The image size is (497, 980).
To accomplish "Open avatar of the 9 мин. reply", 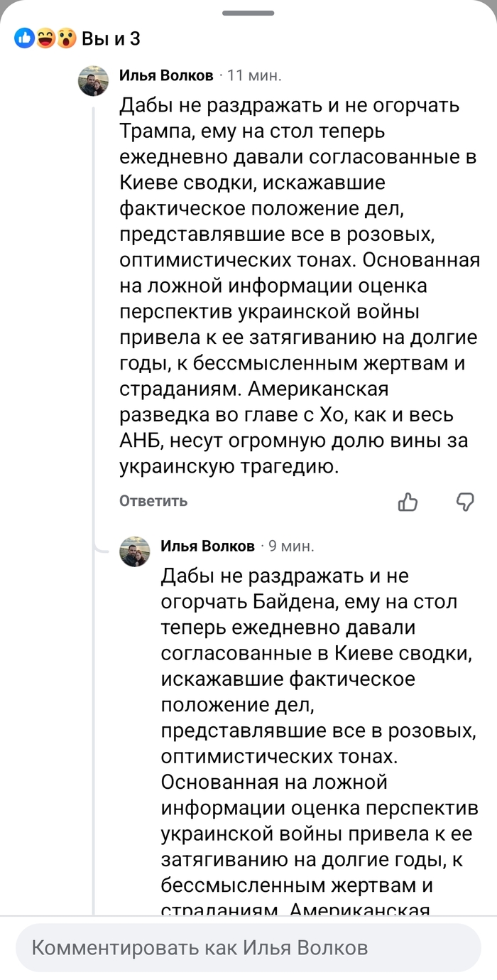I will [134, 551].
